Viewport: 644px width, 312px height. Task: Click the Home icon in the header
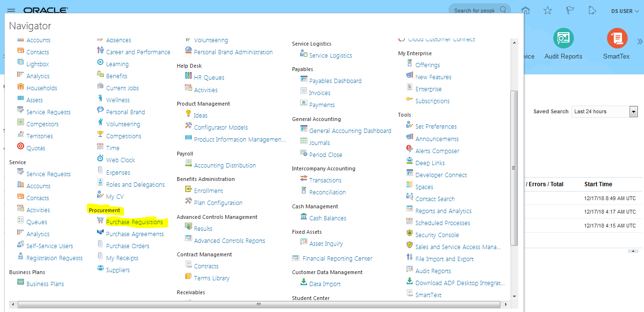tap(526, 11)
